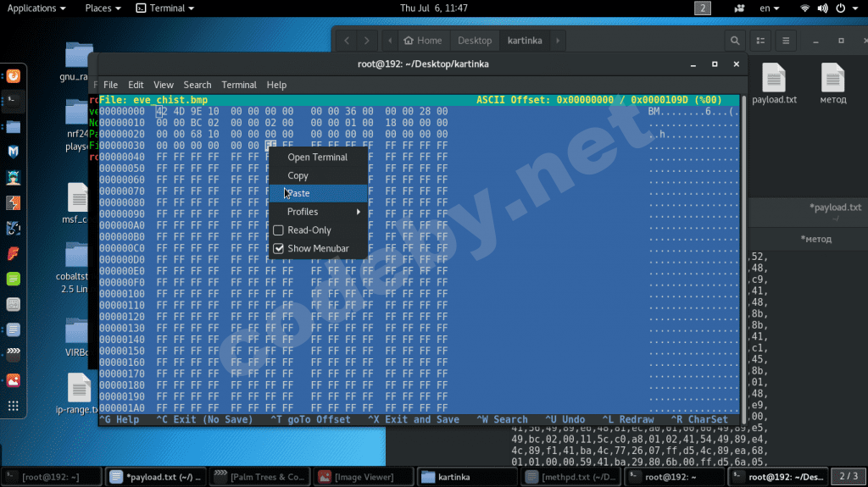Select Desktop in the file manager path bar
868x487 pixels.
point(475,41)
